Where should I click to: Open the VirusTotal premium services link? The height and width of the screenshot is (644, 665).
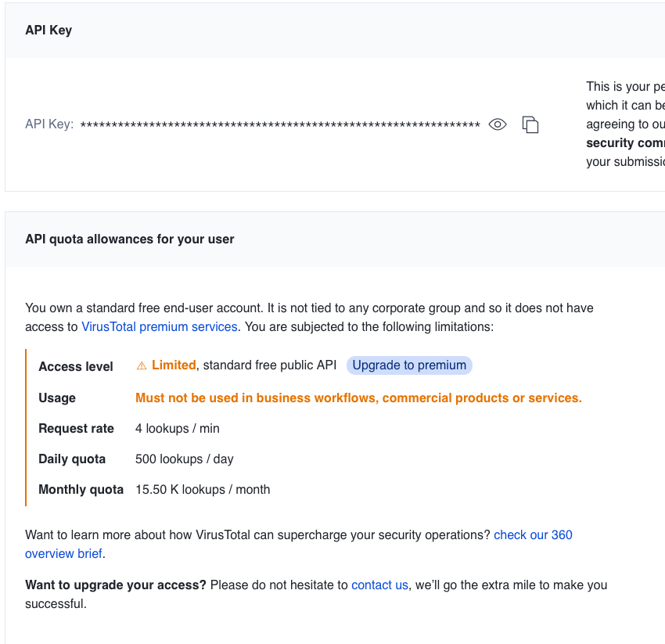click(159, 326)
